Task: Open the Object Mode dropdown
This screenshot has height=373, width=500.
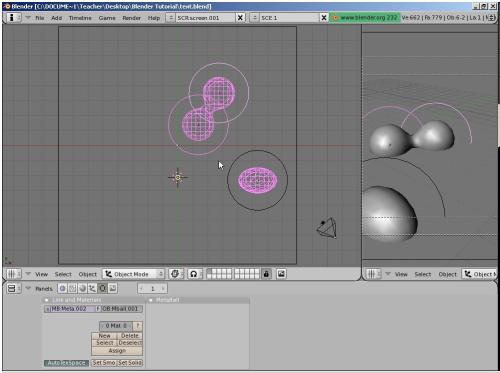Action: (x=133, y=274)
